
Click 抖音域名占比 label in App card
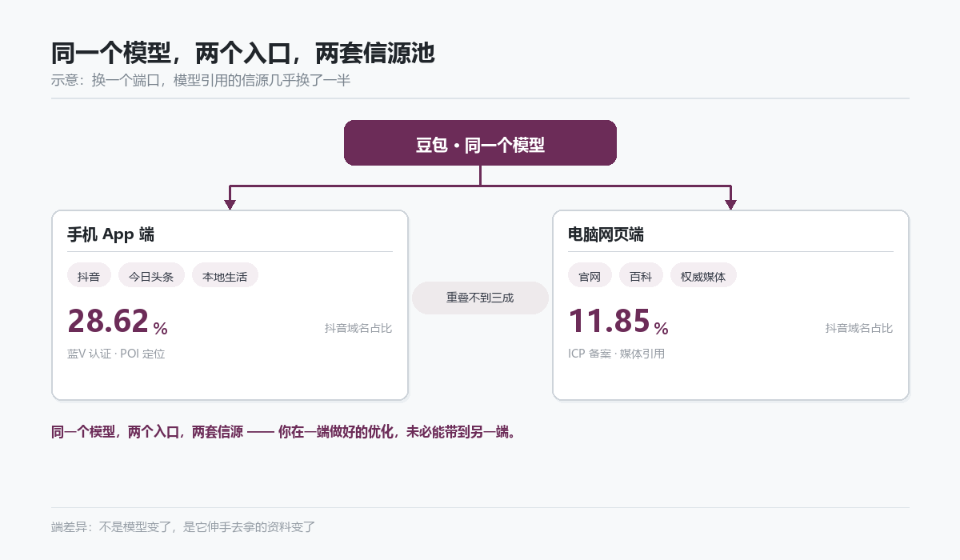click(x=358, y=328)
